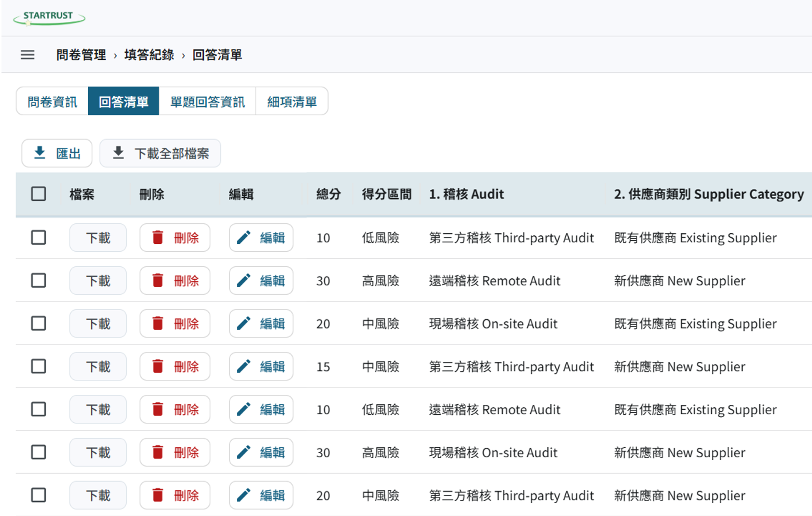The image size is (812, 516).
Task: Edit the 15-point Third-party Audit response
Action: pos(261,366)
